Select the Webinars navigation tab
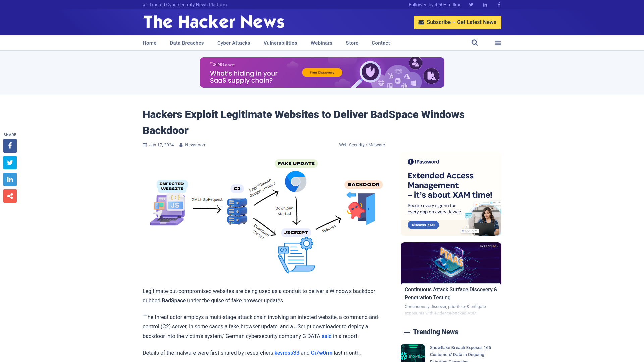This screenshot has height=362, width=644. pyautogui.click(x=321, y=43)
